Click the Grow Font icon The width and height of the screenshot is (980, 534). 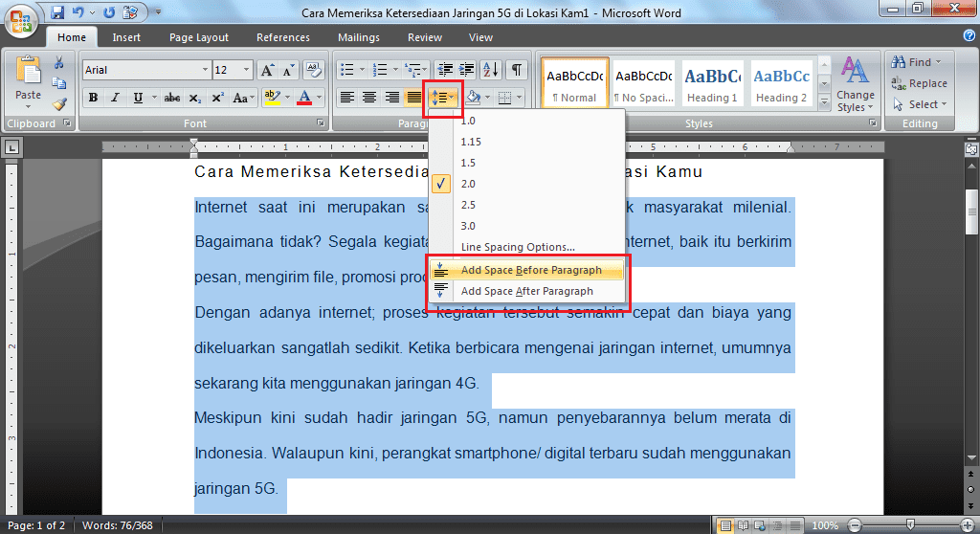(267, 70)
